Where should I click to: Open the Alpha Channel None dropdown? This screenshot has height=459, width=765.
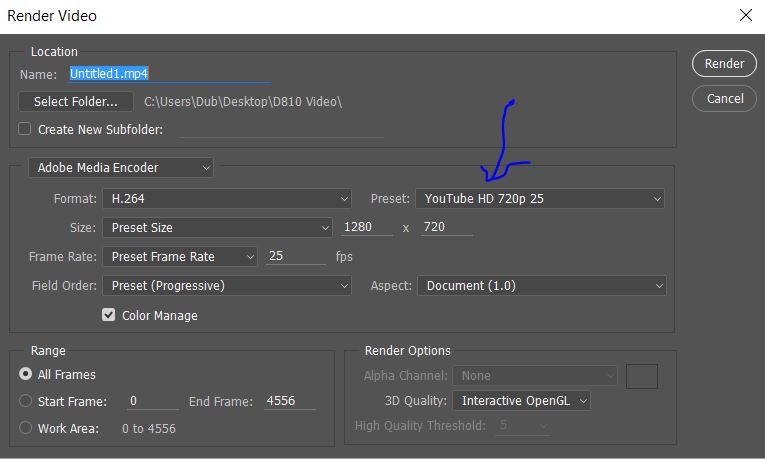click(535, 376)
